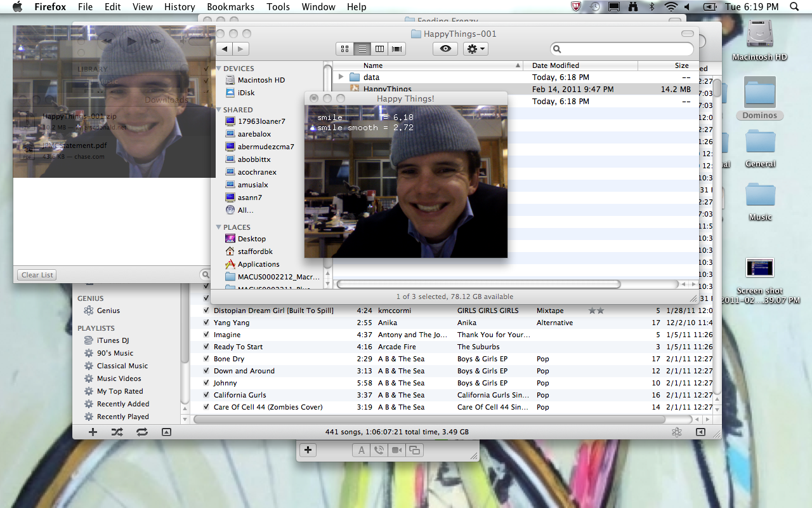The image size is (812, 508).
Task: Toggle repeat in the iTunes bottom bar
Action: coord(141,432)
